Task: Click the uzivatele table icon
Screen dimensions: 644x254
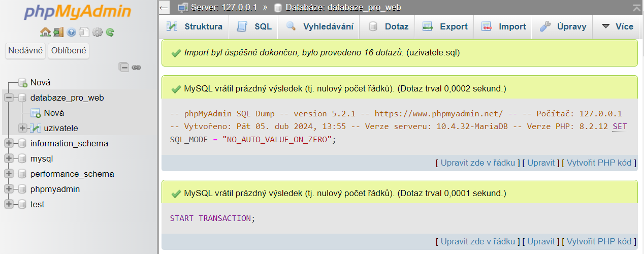Action: point(36,128)
